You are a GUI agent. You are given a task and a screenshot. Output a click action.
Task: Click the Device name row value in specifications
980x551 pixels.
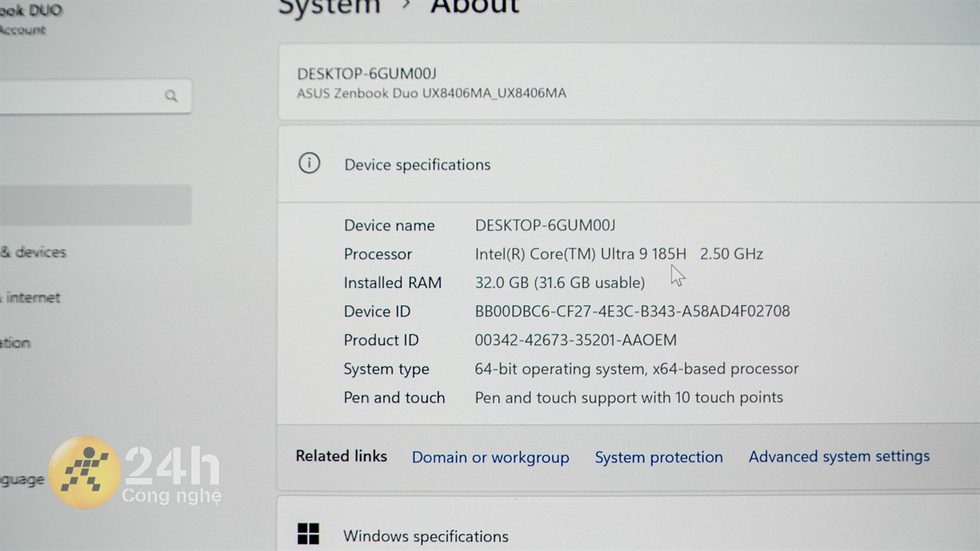[x=545, y=225]
